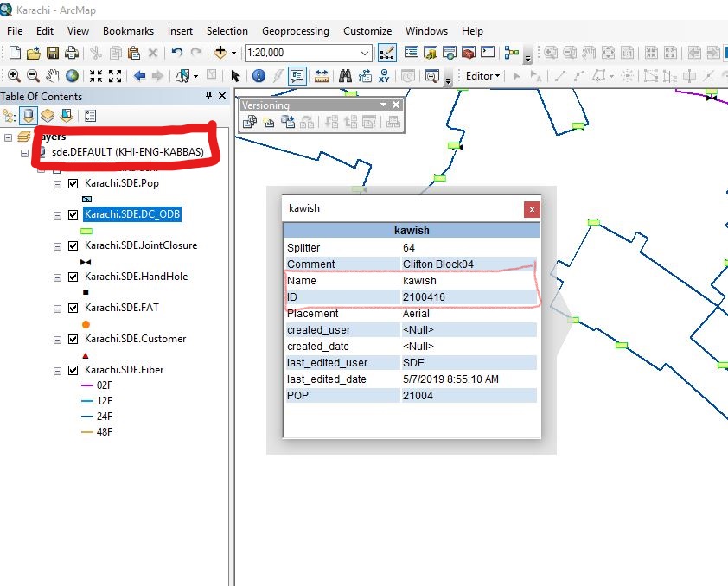
Task: Open the Versioning toolbar options arrow
Action: tap(383, 105)
